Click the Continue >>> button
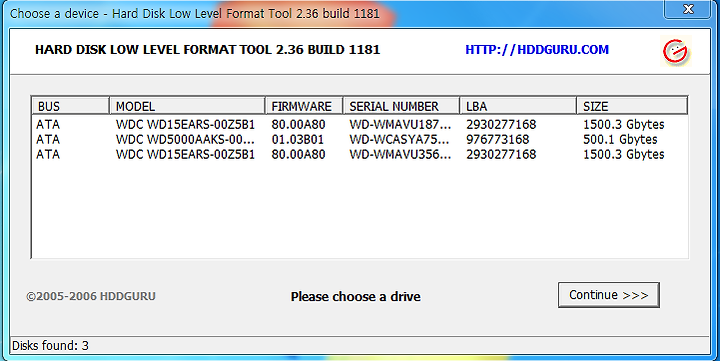This screenshot has height=361, width=720. coord(608,295)
